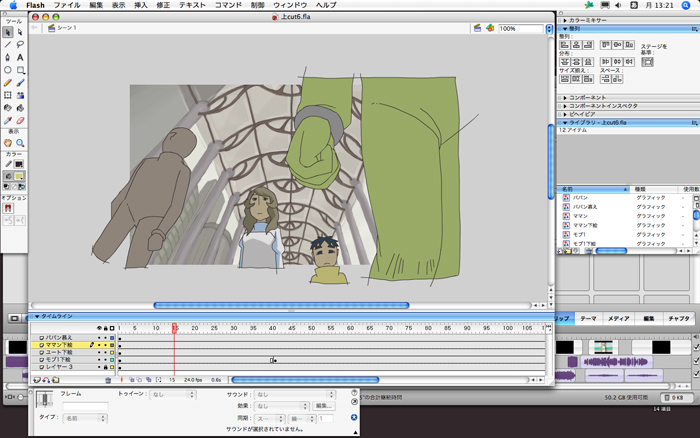Click the fill color swatch
This screenshot has width=700, height=438.
[x=20, y=175]
